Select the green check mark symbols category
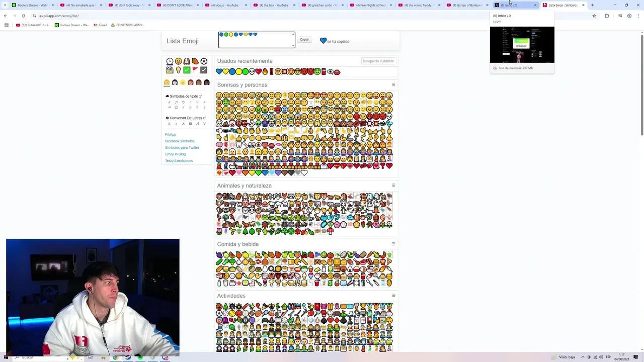Screen dimensions: 644x362 (187, 70)
